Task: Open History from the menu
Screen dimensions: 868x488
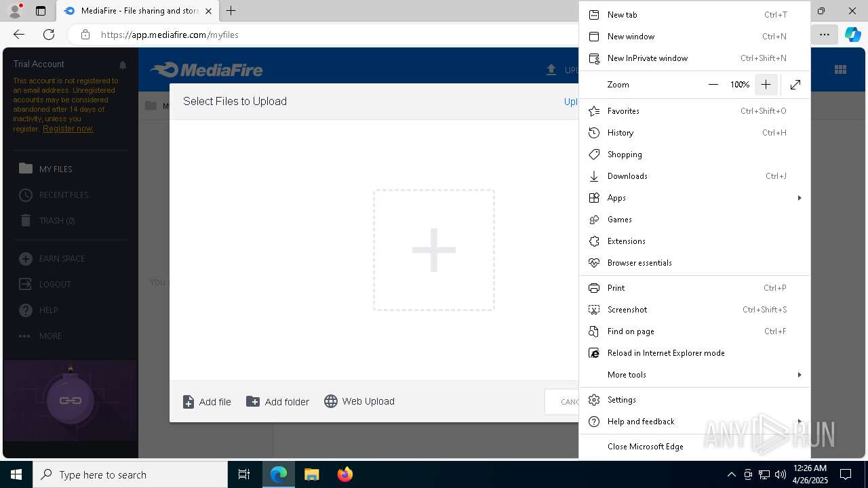Action: [694, 132]
